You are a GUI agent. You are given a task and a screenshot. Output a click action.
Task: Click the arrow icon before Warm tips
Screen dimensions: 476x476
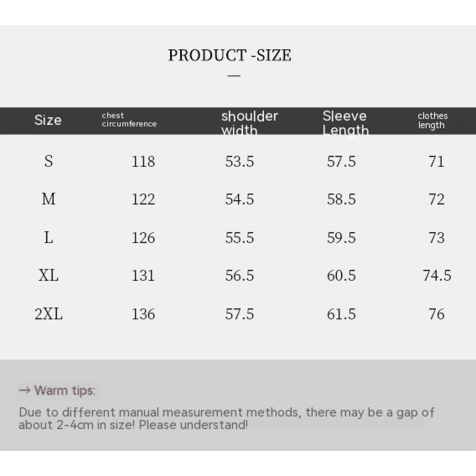(x=24, y=390)
